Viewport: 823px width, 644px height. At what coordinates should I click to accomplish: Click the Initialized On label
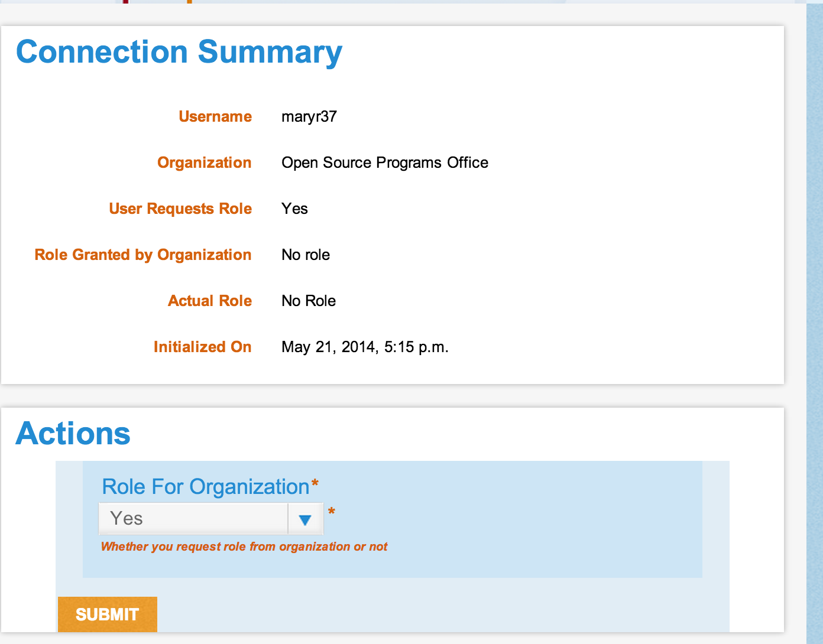pos(203,347)
